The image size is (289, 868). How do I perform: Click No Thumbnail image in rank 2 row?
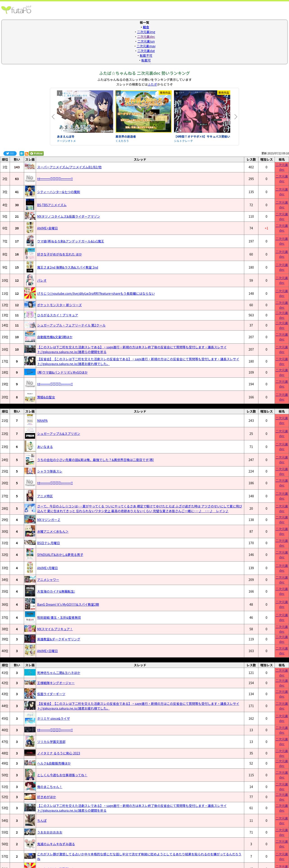click(30, 179)
